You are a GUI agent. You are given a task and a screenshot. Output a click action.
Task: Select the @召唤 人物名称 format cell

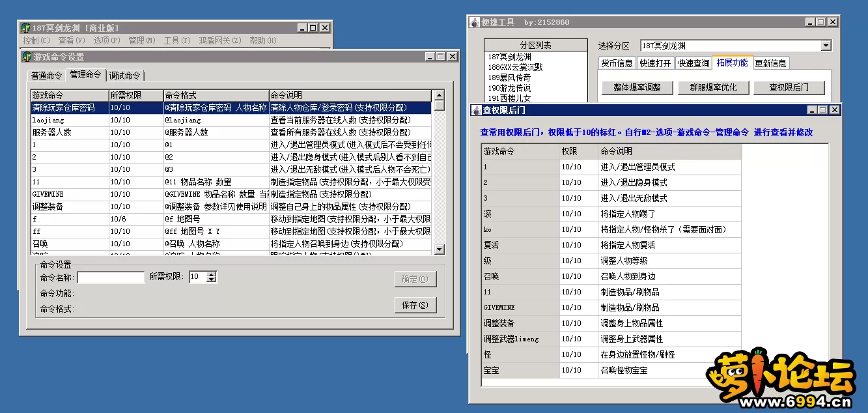[216, 244]
